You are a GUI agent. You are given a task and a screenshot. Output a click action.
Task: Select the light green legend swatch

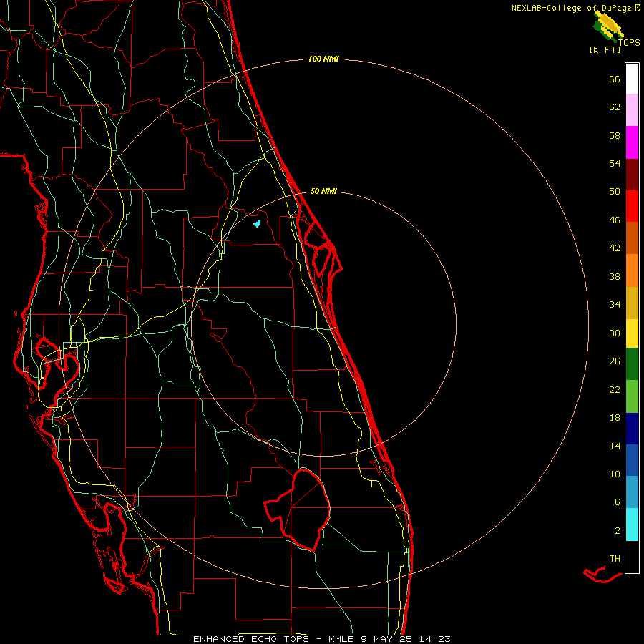[632, 396]
